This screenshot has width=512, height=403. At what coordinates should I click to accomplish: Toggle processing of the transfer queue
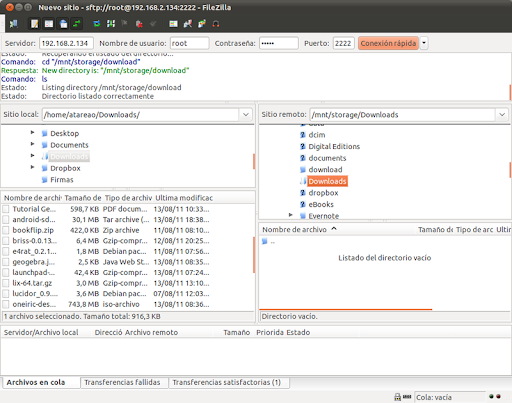tap(111, 24)
